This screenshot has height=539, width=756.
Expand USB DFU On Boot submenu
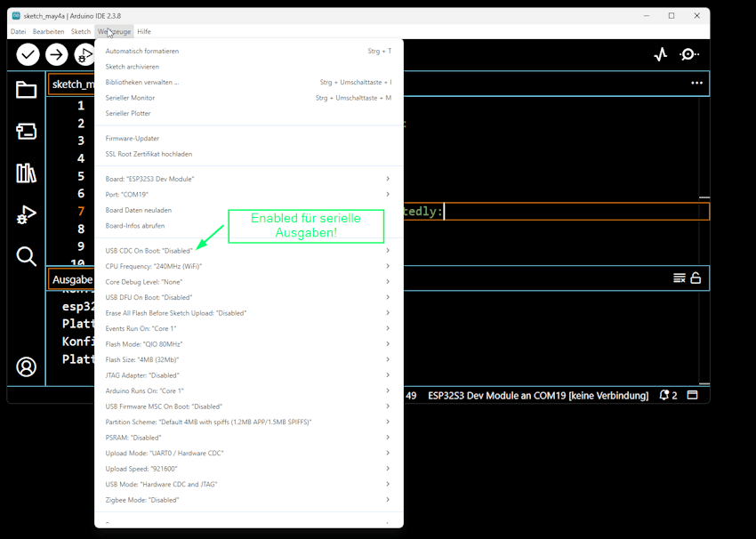(x=249, y=297)
